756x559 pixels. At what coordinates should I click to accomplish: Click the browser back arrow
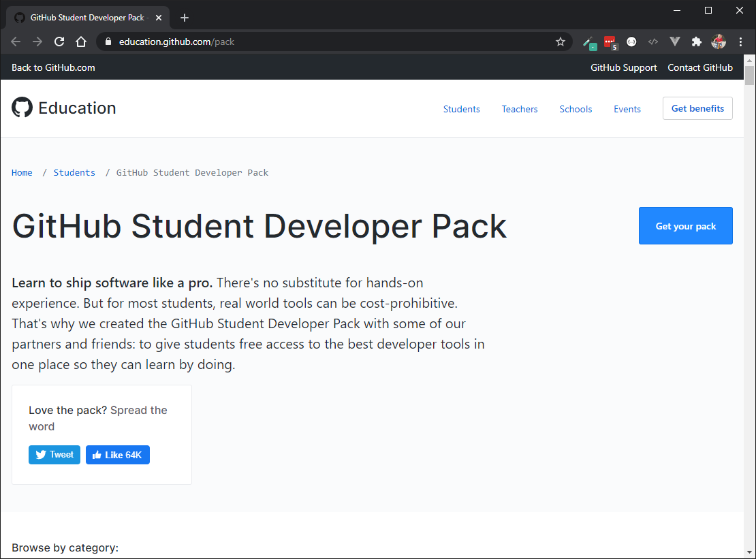click(x=16, y=42)
